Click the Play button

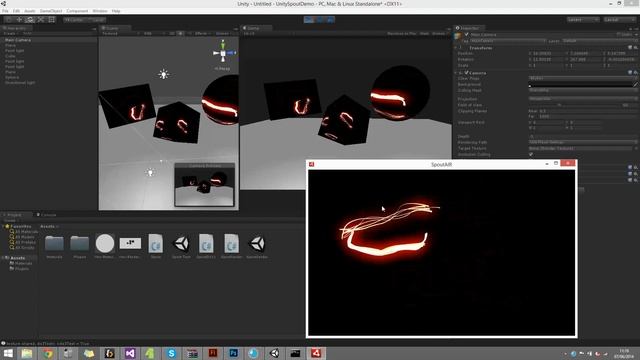point(309,20)
